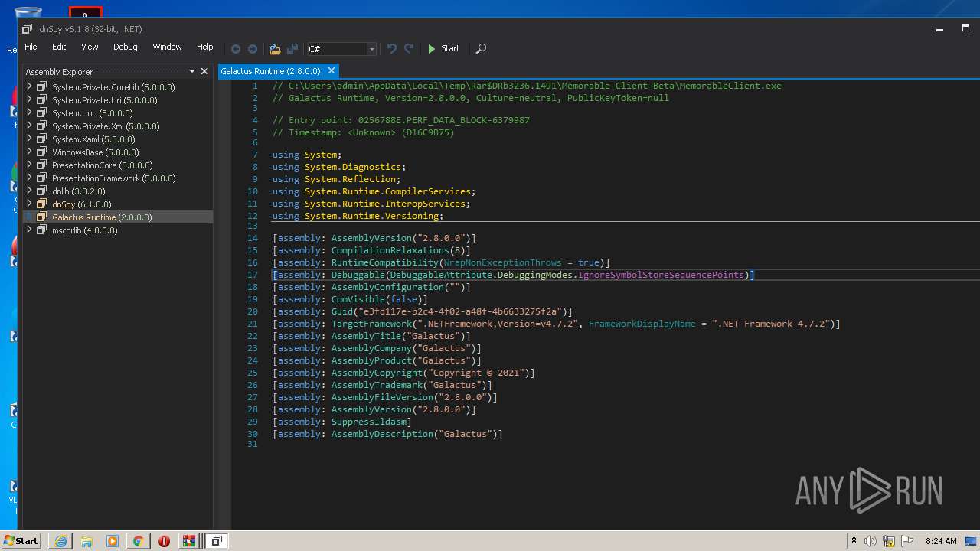Close the Assembly Explorer panel
980x551 pixels.
(x=204, y=71)
